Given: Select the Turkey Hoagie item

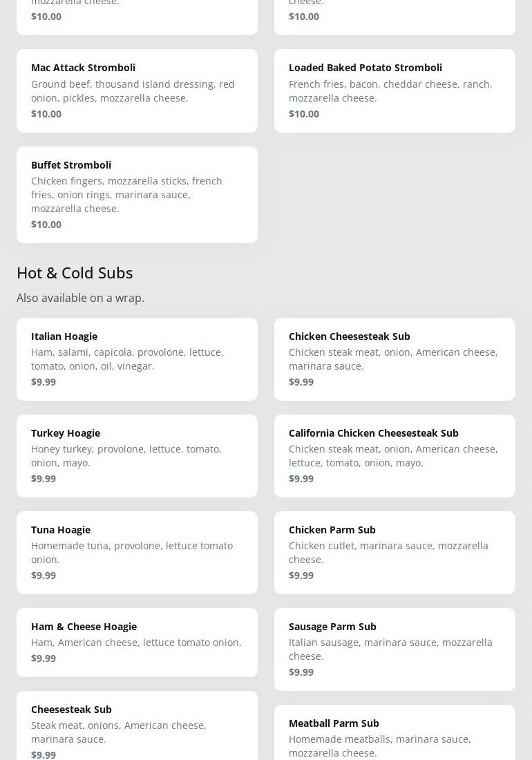Looking at the screenshot, I should click(x=137, y=455).
